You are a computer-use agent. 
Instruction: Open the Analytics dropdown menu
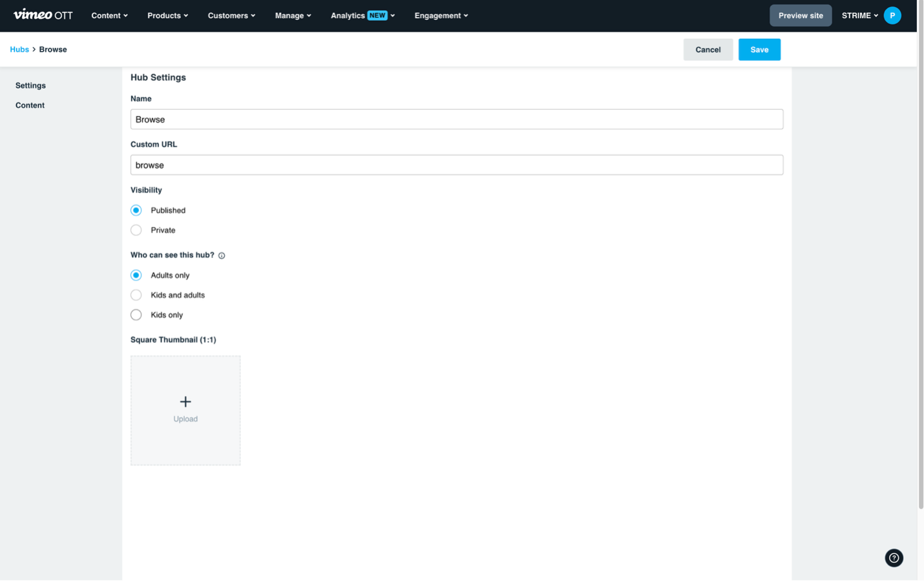(362, 16)
